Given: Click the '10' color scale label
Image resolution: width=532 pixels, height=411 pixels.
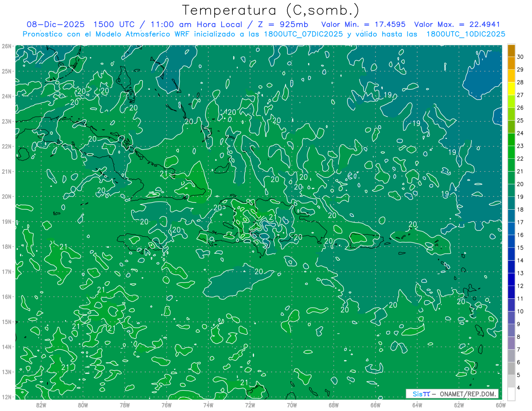Looking at the screenshot, I should click(x=520, y=311).
